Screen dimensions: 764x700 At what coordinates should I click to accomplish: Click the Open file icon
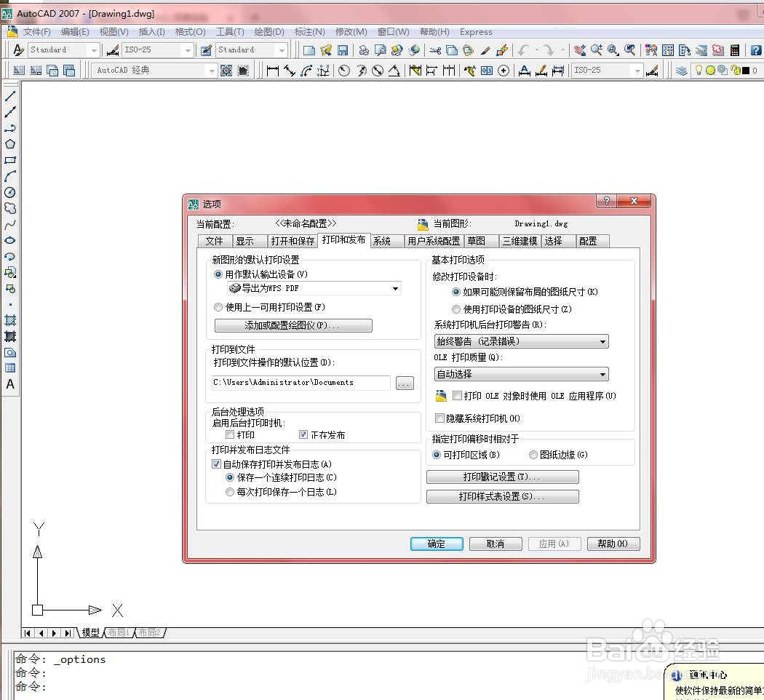click(x=326, y=50)
